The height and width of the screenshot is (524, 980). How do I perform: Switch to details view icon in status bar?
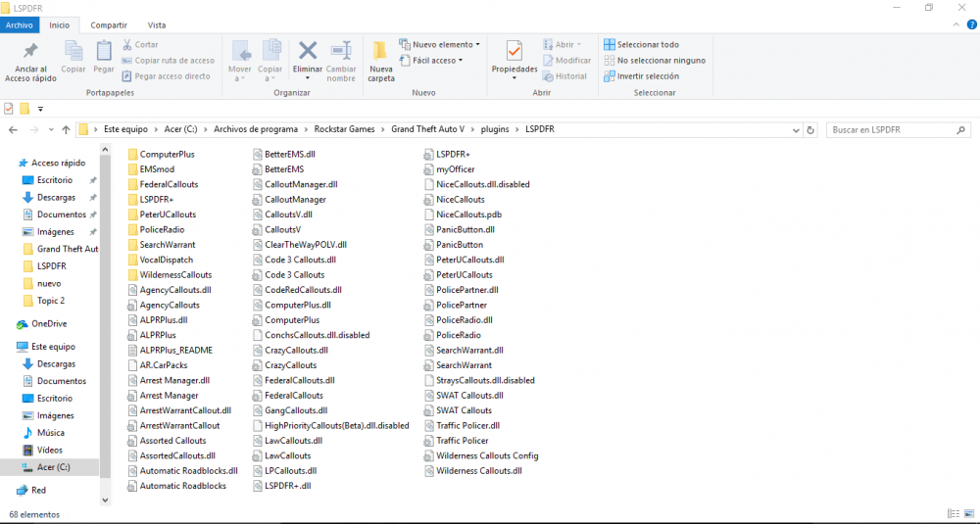click(x=954, y=514)
